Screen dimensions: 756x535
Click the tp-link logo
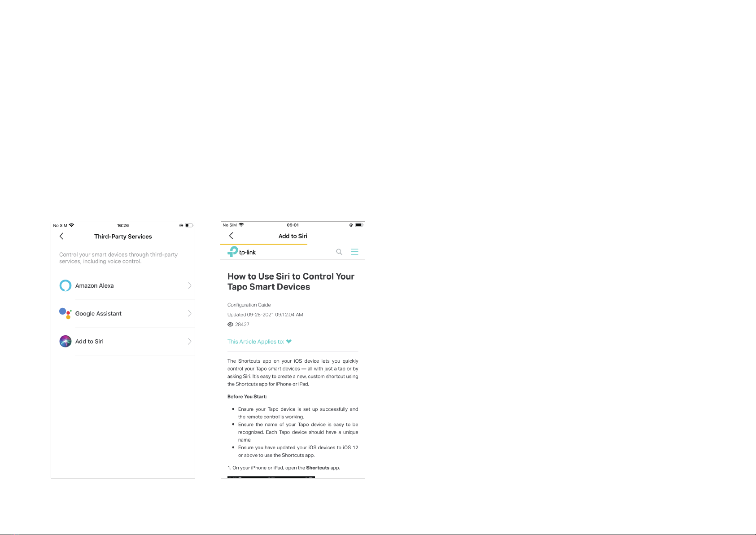point(241,252)
